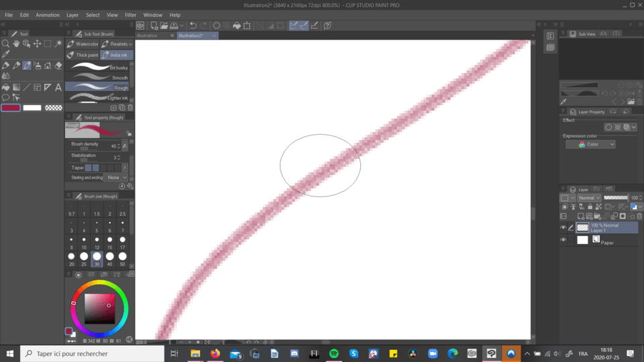Click lock layer icon in Layer palette

pyautogui.click(x=590, y=207)
